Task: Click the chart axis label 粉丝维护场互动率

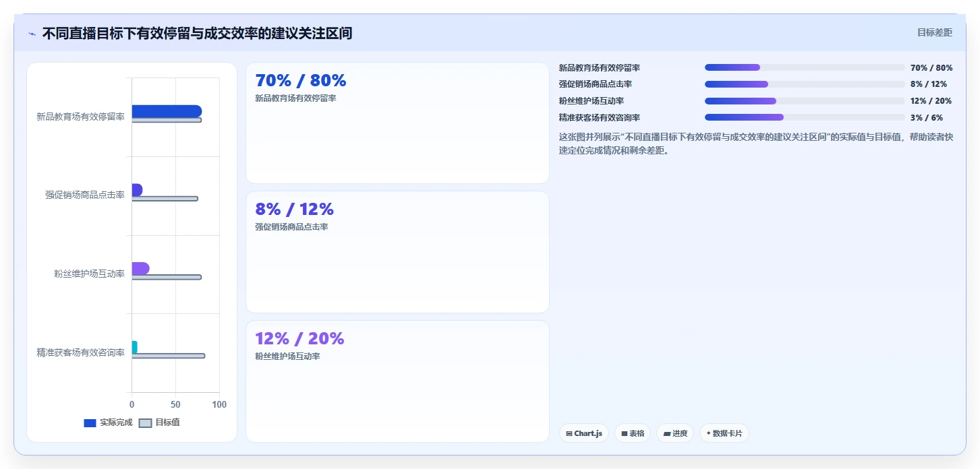Action: pos(89,274)
